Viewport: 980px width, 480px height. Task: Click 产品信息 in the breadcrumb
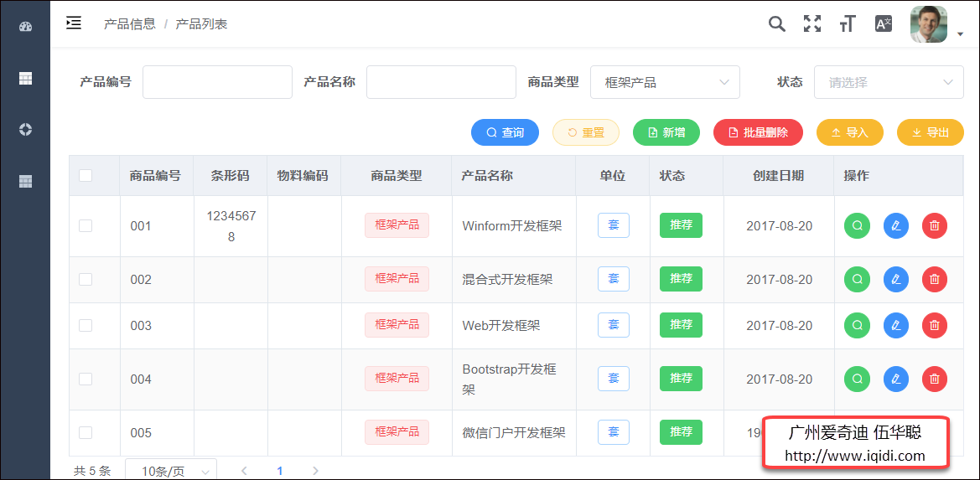[x=129, y=23]
